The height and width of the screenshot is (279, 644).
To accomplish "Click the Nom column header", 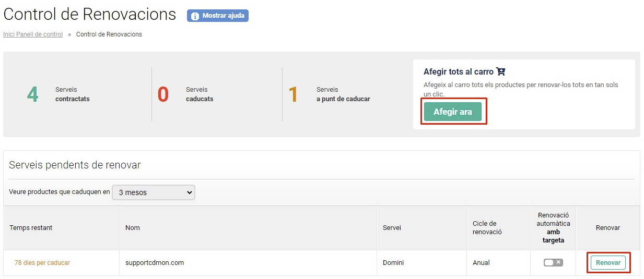I will pyautogui.click(x=133, y=228).
